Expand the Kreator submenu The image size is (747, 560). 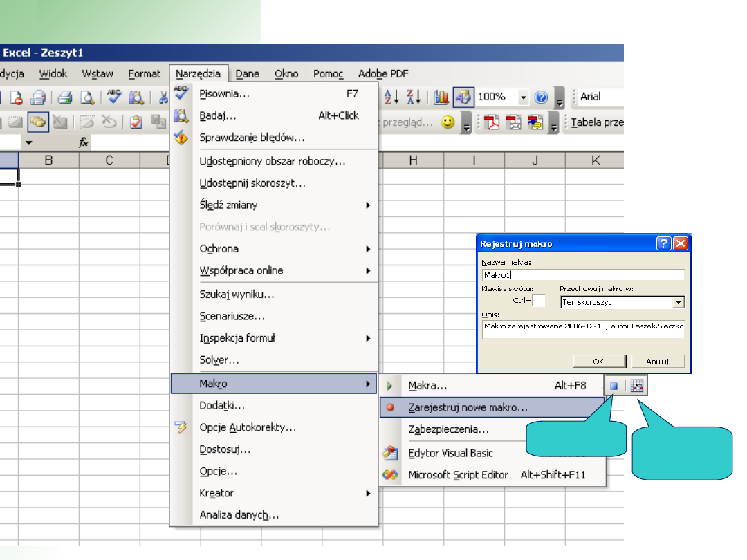[x=368, y=494]
